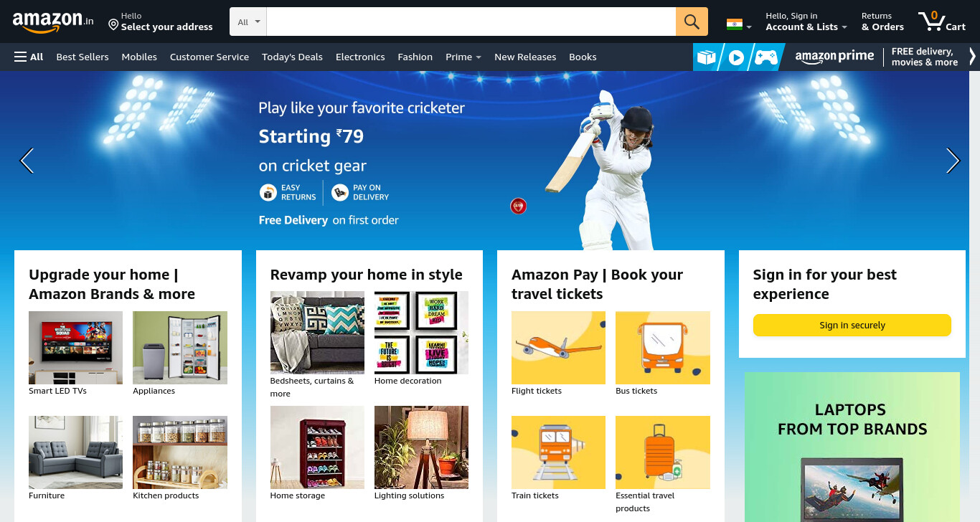980x522 pixels.
Task: Select Best Sellers in navigation bar
Action: (83, 57)
